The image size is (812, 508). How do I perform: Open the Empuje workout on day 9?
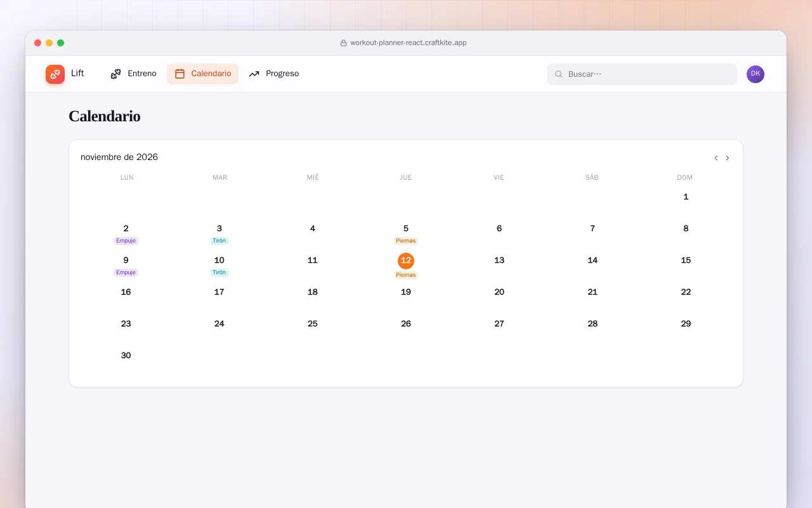(x=126, y=272)
